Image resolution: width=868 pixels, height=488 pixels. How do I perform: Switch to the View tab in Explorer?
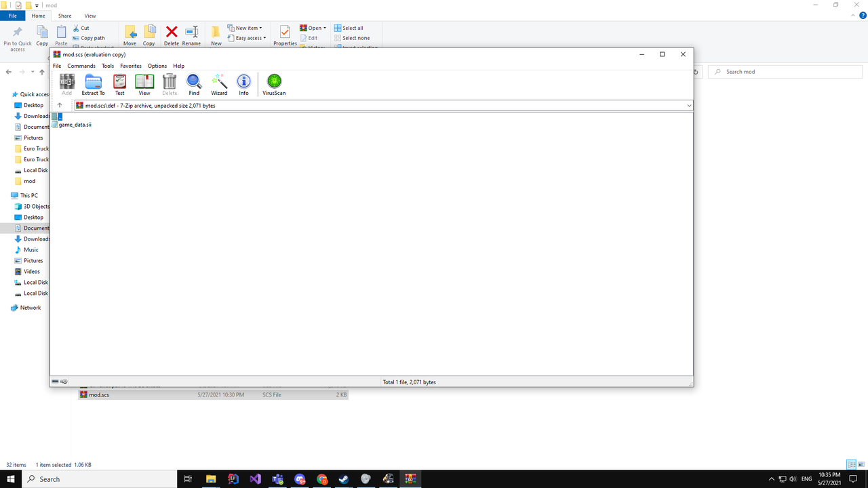point(90,16)
